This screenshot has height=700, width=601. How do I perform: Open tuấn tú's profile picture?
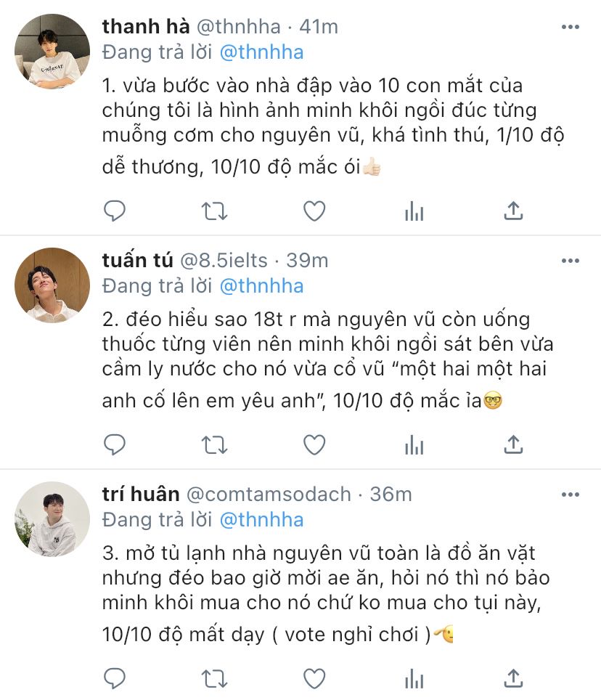[x=52, y=285]
